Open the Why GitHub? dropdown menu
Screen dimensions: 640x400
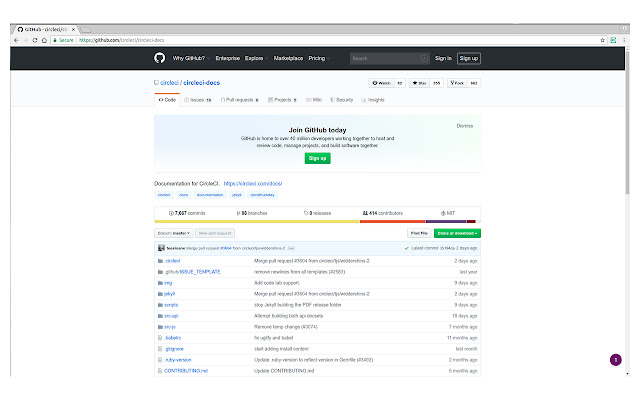pyautogui.click(x=191, y=58)
